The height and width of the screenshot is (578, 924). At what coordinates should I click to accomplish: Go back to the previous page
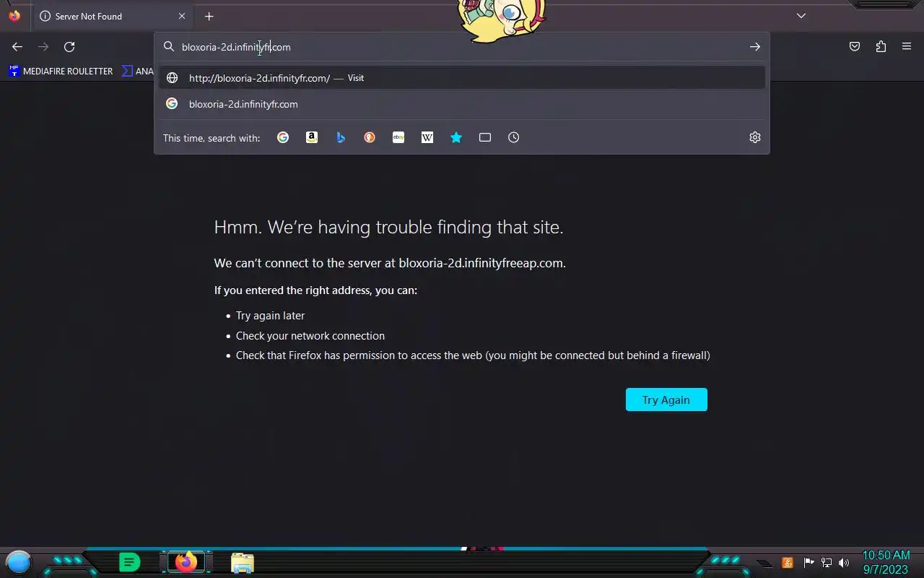(17, 47)
